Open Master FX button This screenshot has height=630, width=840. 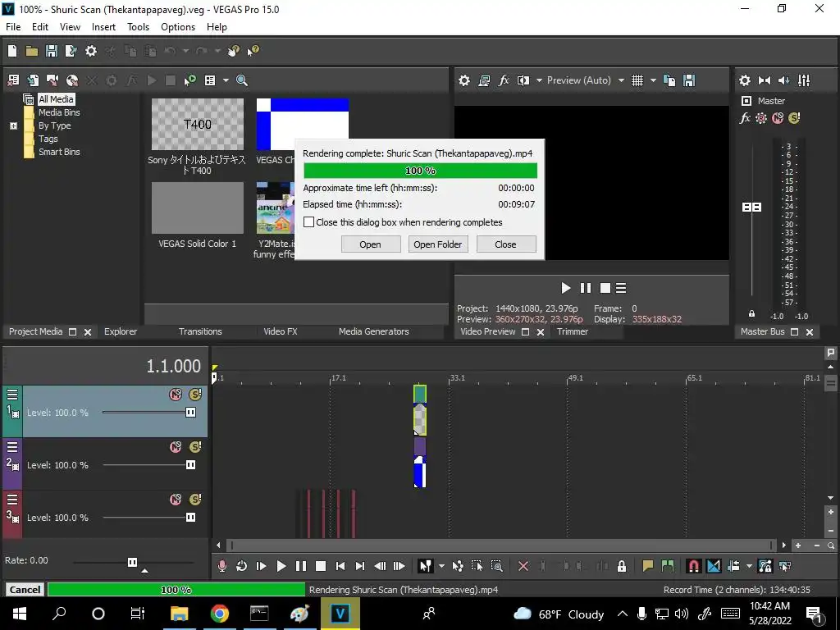[745, 118]
